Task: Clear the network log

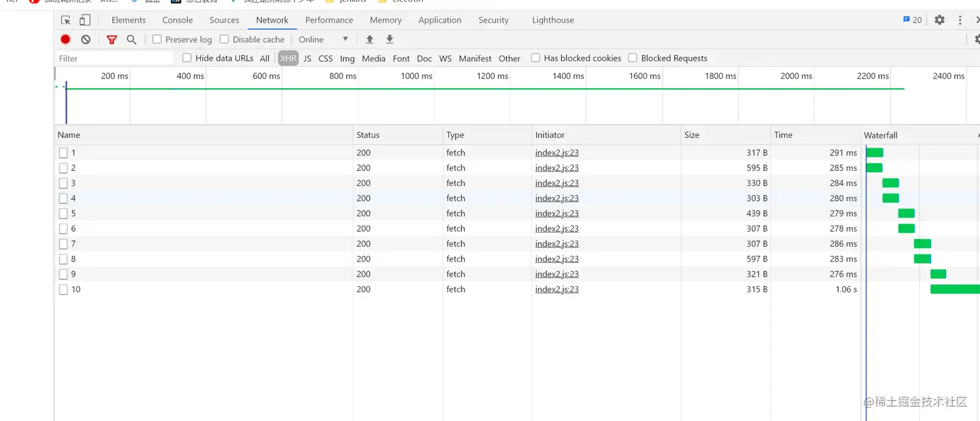Action: click(x=86, y=40)
